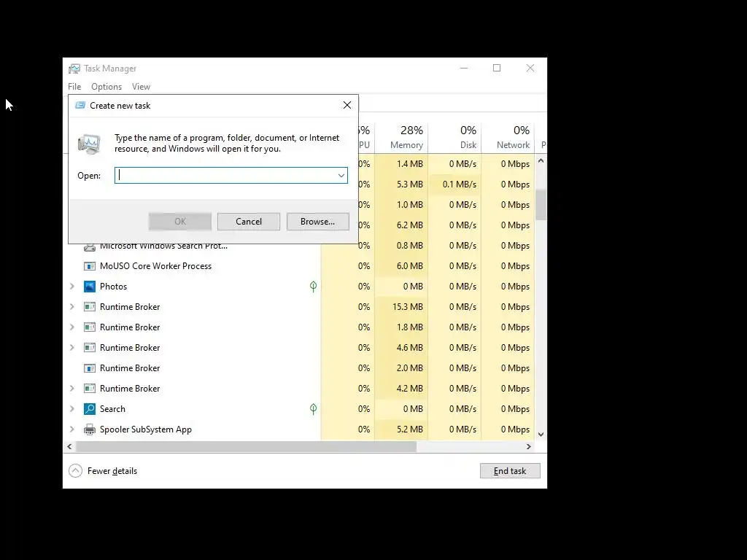Click the Run dialog computer icon
Viewport: 747px width, 560px height.
click(89, 144)
